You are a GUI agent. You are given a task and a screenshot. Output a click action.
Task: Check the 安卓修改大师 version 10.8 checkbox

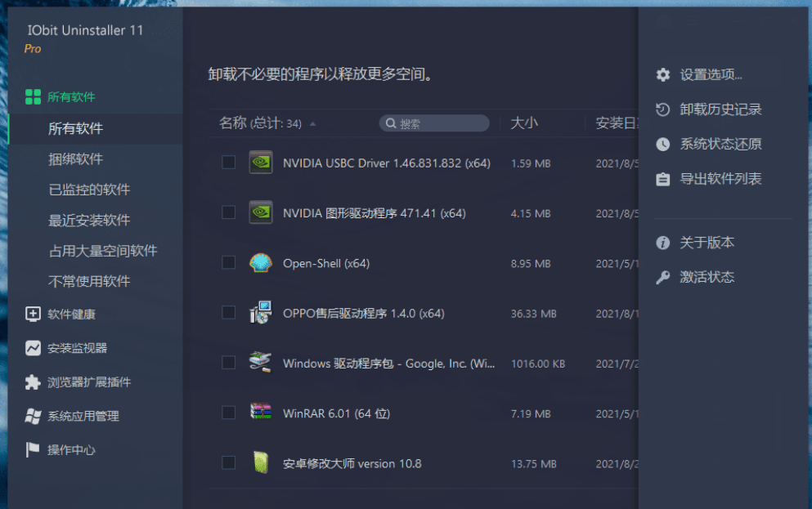coord(228,463)
